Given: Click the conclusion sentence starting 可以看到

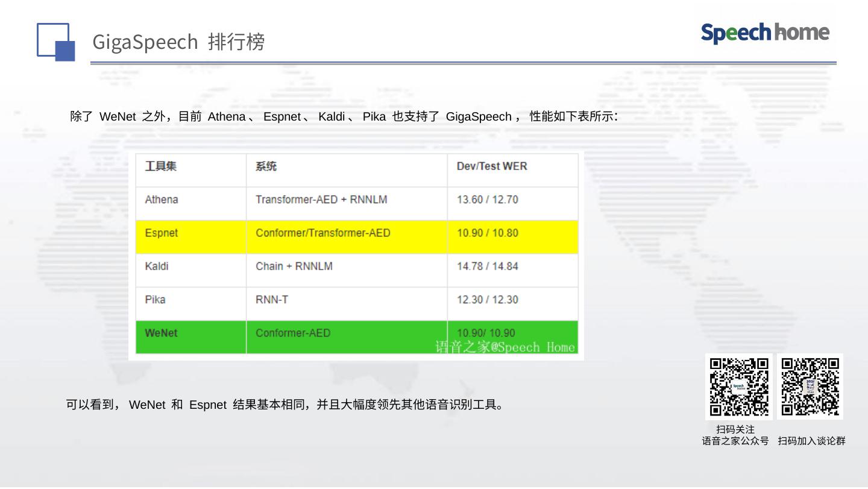Looking at the screenshot, I should [285, 405].
